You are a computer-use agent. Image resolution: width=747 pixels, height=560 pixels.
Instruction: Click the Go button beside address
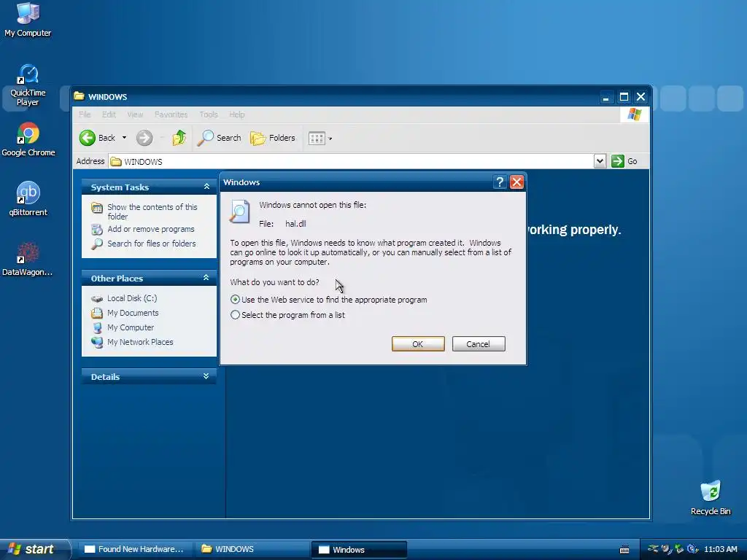624,161
